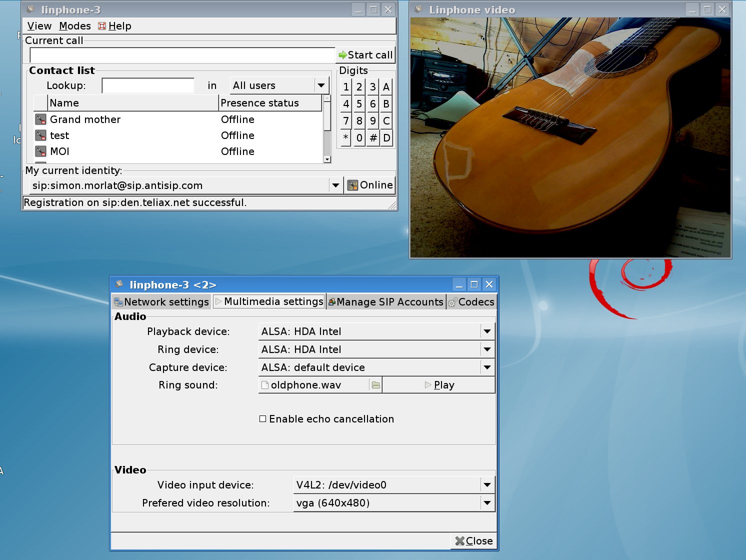Dial digit 9 on the keypad
The image size is (746, 560).
pos(372,121)
